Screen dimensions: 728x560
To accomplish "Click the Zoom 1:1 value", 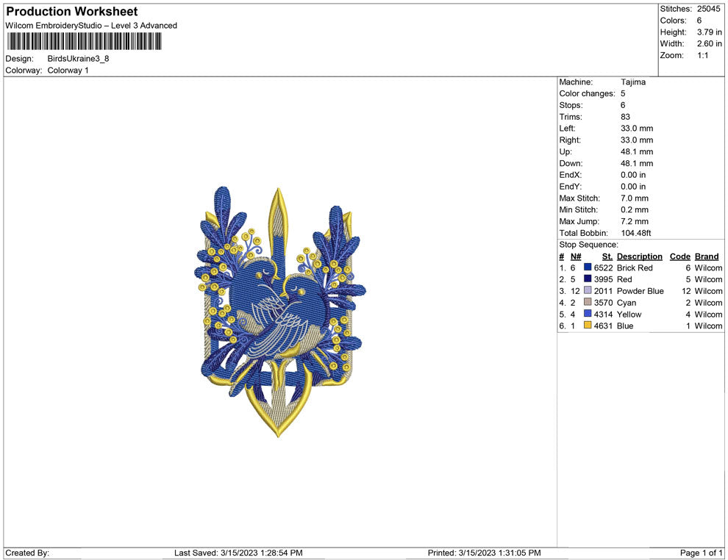I will click(x=702, y=56).
